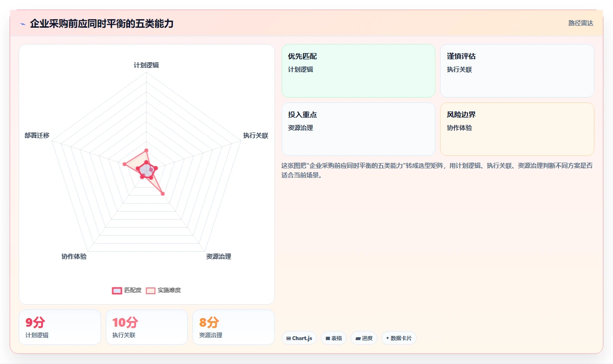Open the 谨慎评估 card
The width and height of the screenshot is (613, 364).
[517, 71]
